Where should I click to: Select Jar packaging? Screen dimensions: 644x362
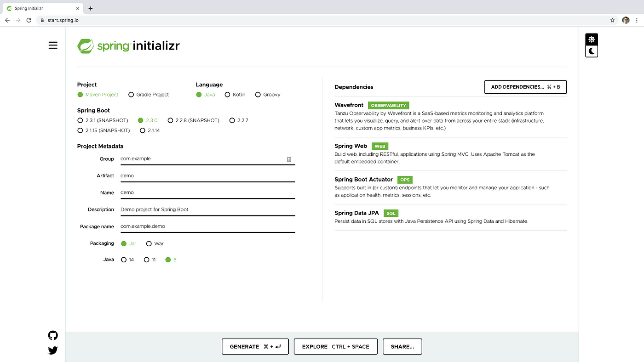[x=128, y=243]
